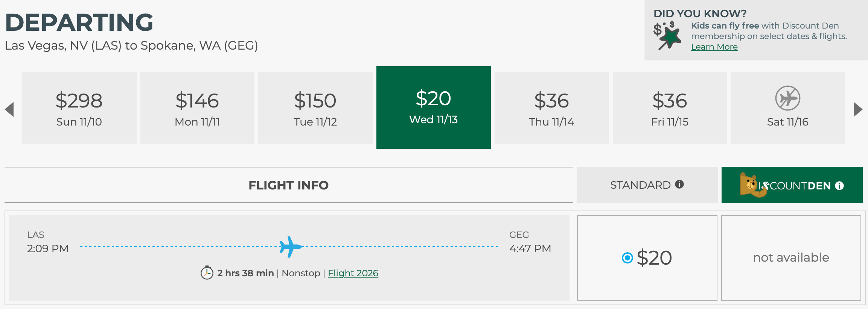Click the no-flight icon on Sat 11/16

(x=787, y=98)
